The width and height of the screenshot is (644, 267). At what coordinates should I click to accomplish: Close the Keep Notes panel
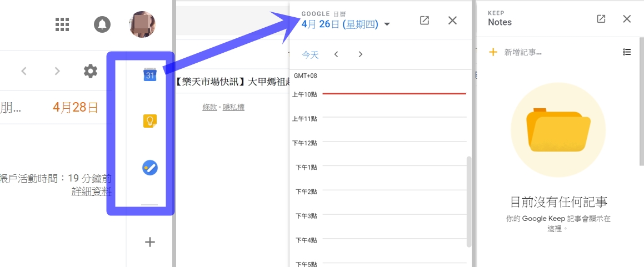pyautogui.click(x=627, y=19)
